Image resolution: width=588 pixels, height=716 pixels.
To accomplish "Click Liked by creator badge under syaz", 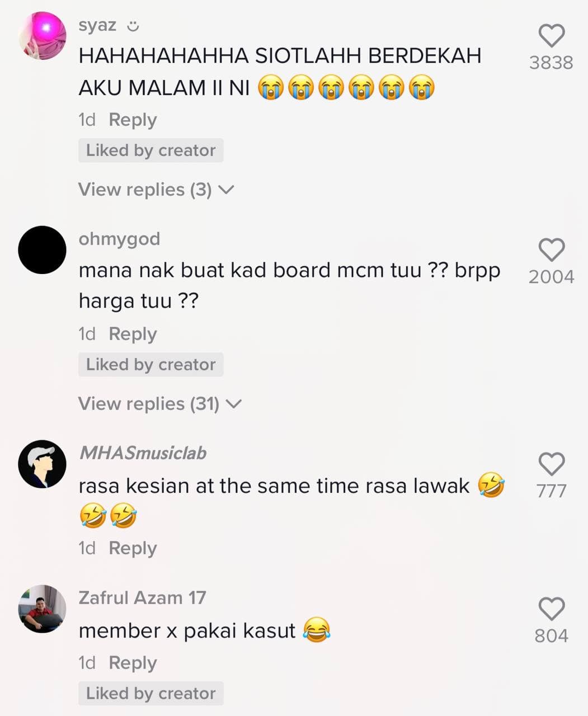I will click(x=151, y=150).
